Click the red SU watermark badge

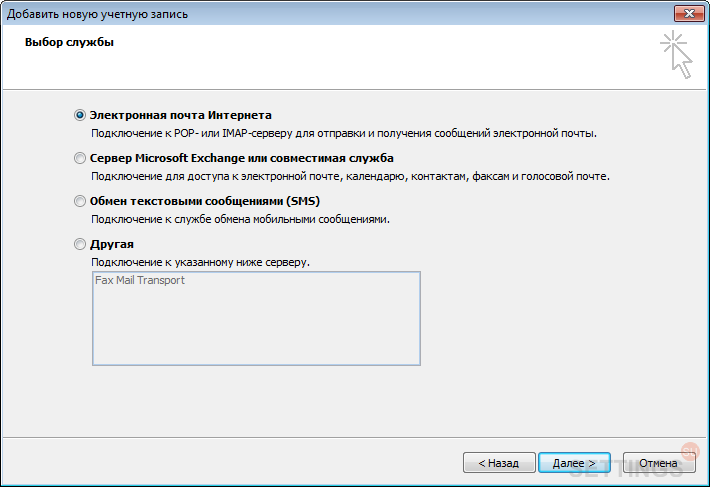pyautogui.click(x=690, y=451)
